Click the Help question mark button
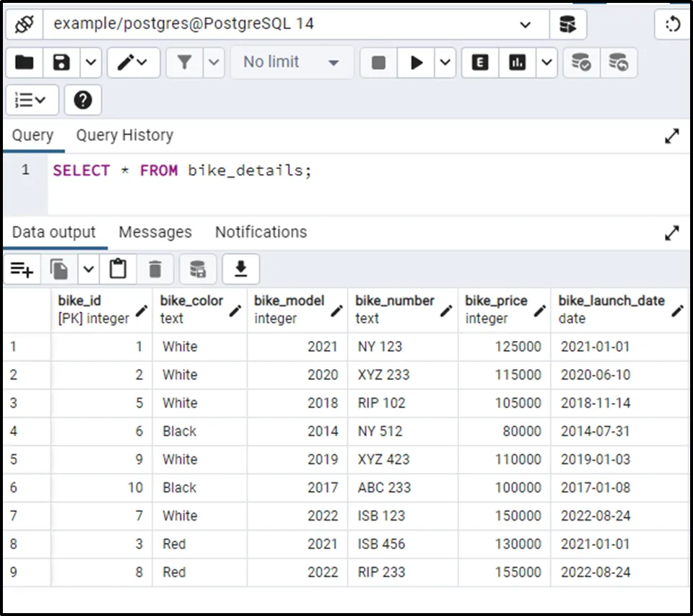The image size is (693, 616). pos(83,100)
